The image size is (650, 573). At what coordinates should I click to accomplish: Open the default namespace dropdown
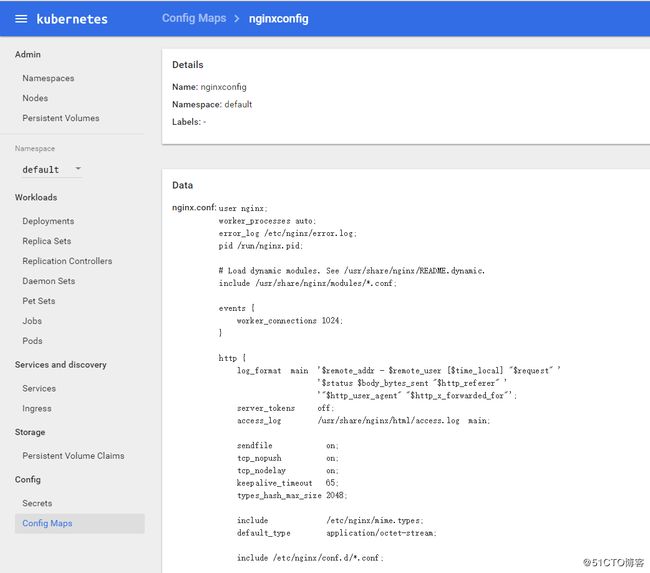[x=51, y=170]
